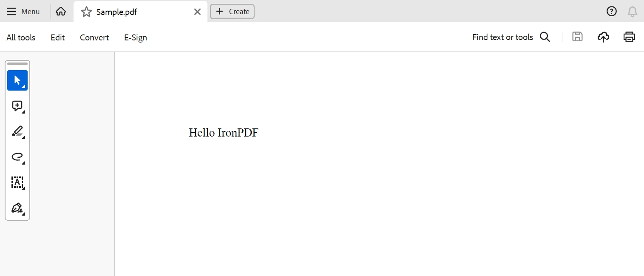Start the Fill & Sign tool
The width and height of the screenshot is (644, 276).
[x=17, y=208]
